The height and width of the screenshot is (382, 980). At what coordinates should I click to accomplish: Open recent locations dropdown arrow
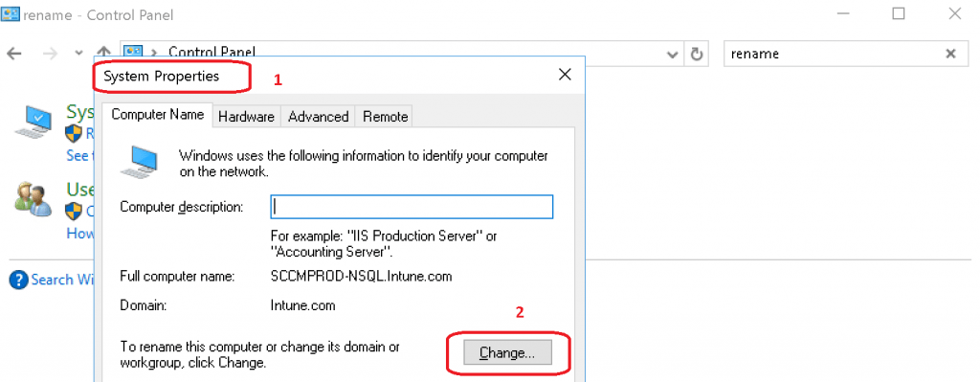78,54
